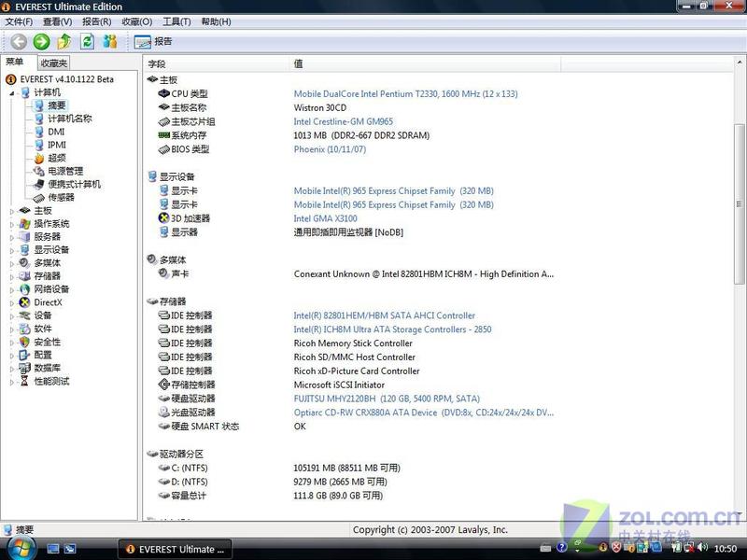
Task: Open the 查看(V) menu
Action: point(57,21)
